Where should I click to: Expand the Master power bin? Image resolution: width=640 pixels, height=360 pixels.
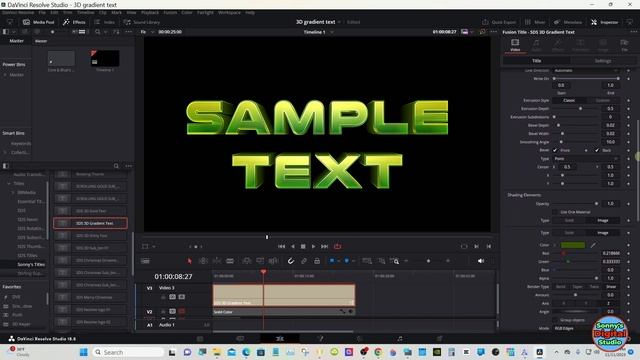coord(5,75)
